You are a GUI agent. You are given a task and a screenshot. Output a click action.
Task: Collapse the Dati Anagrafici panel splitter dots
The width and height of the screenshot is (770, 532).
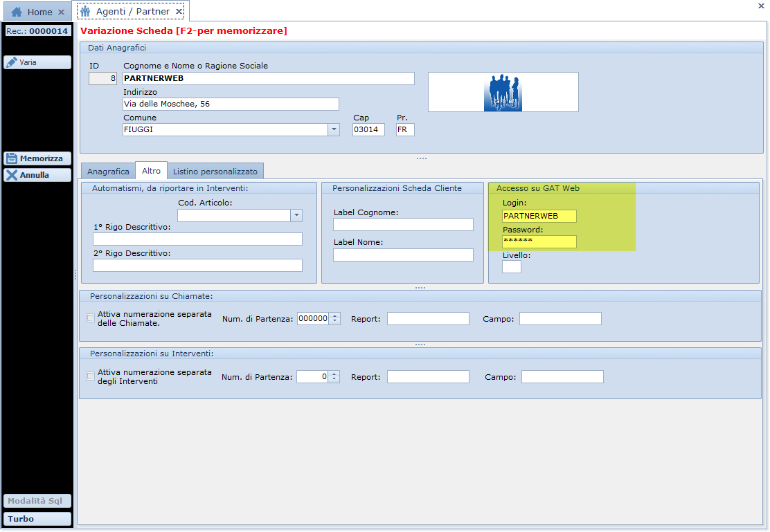pos(421,158)
